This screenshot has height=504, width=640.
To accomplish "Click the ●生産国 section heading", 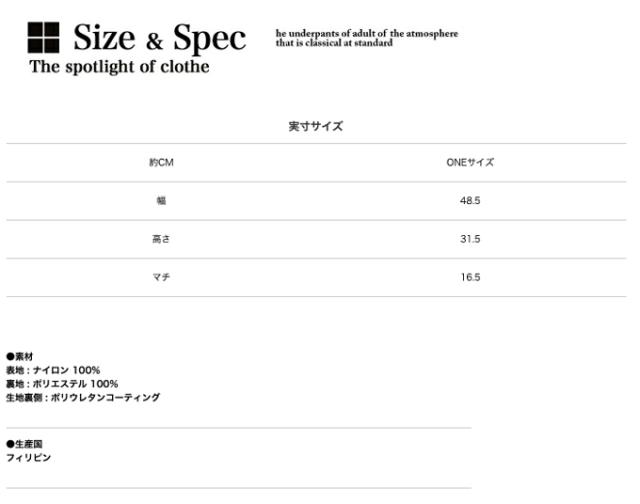I will (x=24, y=444).
